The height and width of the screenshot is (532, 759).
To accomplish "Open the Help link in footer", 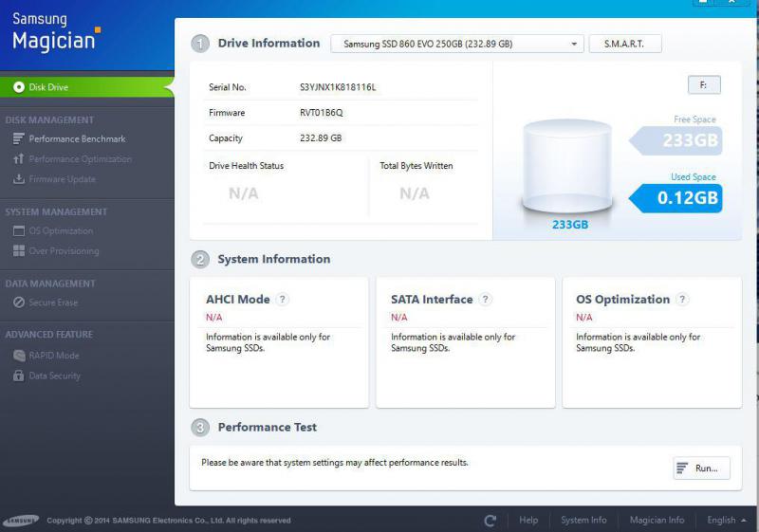I will (528, 520).
